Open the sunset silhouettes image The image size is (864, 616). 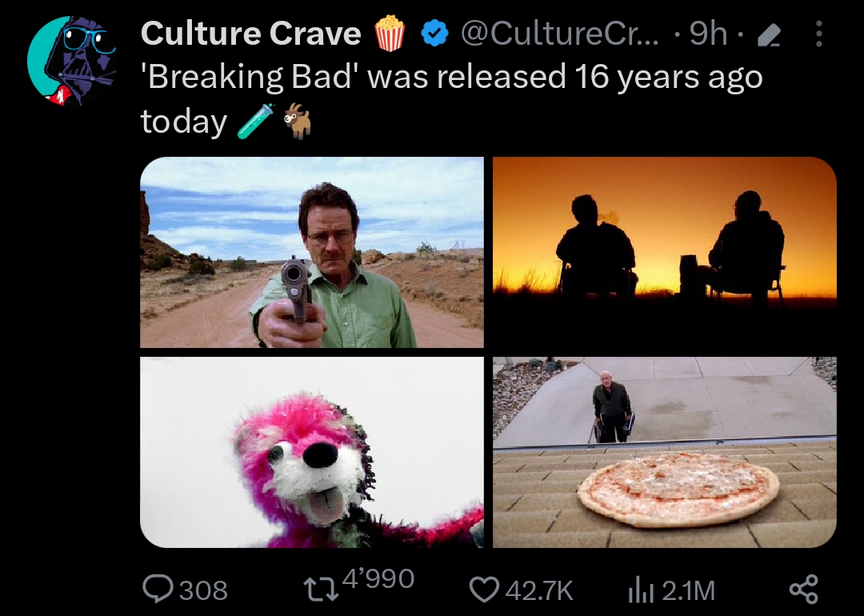point(664,252)
